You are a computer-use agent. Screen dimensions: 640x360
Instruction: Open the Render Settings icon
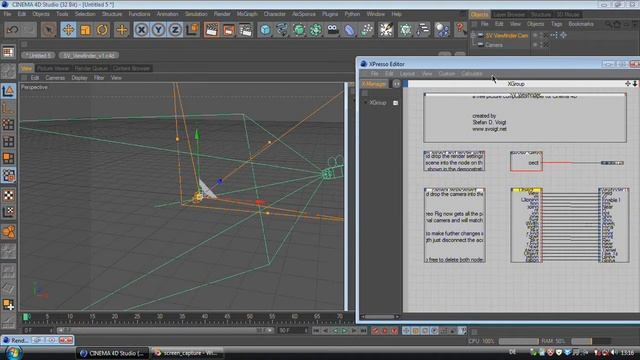coord(245,30)
